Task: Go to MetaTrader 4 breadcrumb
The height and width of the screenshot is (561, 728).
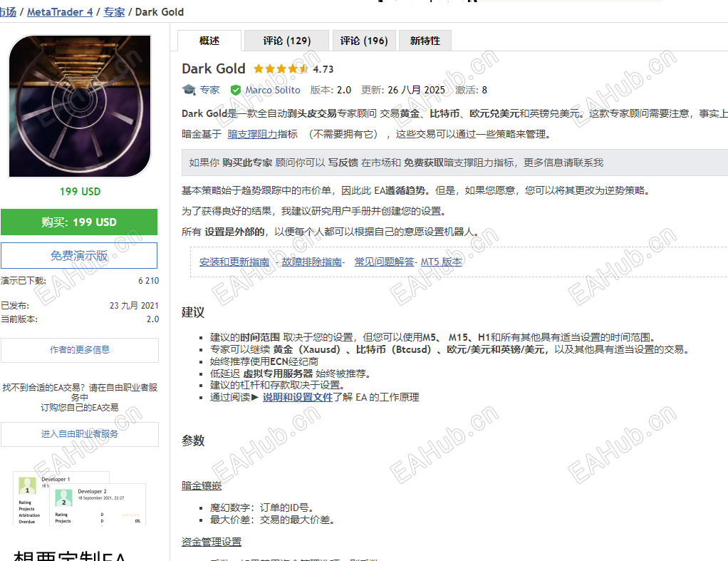Action: (x=60, y=12)
